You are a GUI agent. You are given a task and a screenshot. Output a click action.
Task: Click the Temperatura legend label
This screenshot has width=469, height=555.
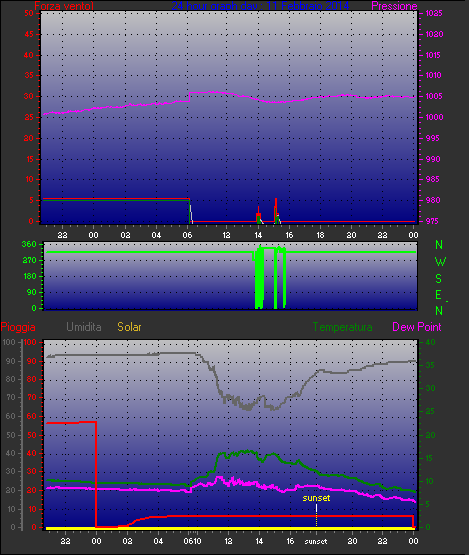click(342, 327)
